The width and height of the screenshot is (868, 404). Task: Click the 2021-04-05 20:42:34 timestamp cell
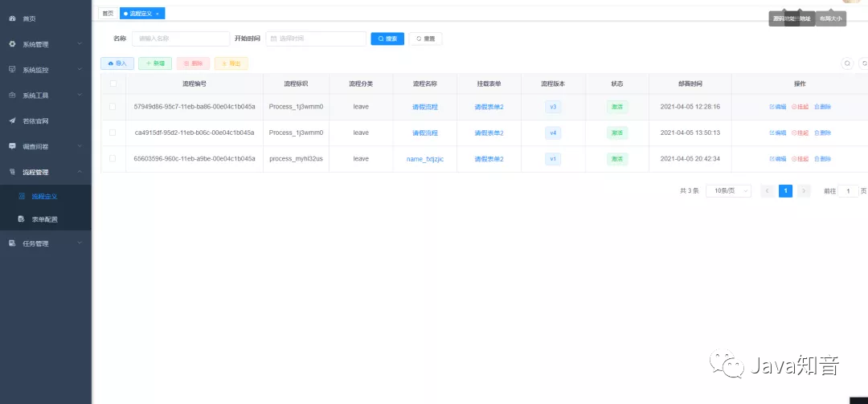click(690, 159)
